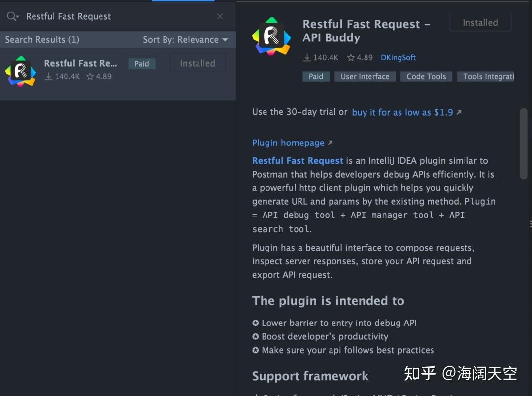
Task: Click 'Make sure your api follows best practices' line
Action: 343,350
